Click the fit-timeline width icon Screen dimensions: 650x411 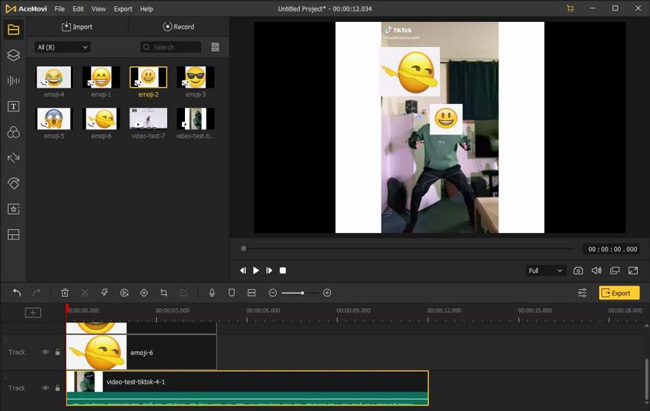(x=252, y=293)
